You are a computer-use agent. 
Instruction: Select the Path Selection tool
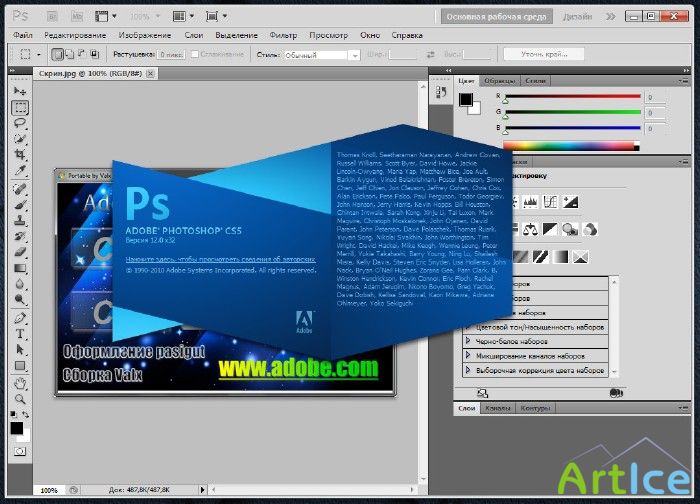(x=20, y=350)
